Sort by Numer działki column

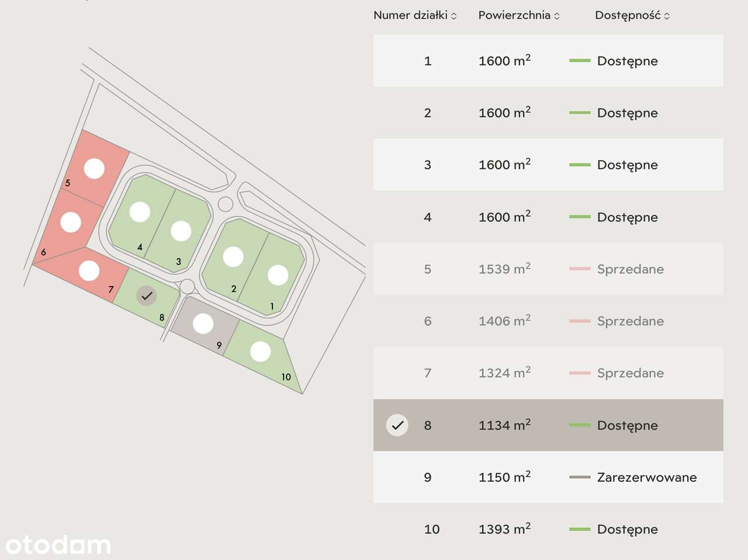(415, 16)
